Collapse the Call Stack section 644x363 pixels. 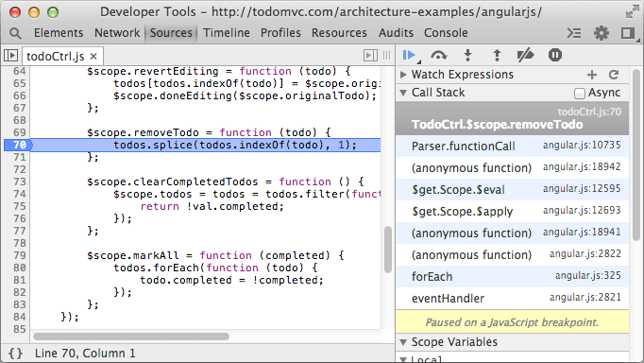pyautogui.click(x=403, y=93)
